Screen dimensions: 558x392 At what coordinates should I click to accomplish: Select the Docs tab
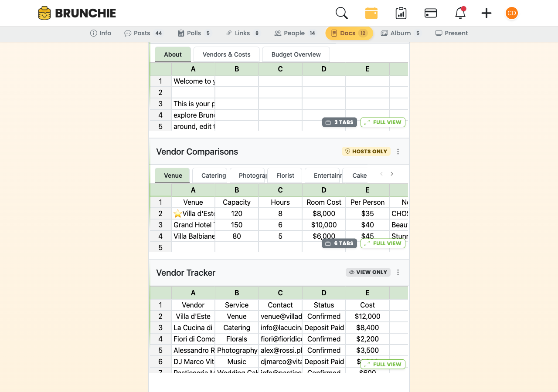click(x=349, y=33)
